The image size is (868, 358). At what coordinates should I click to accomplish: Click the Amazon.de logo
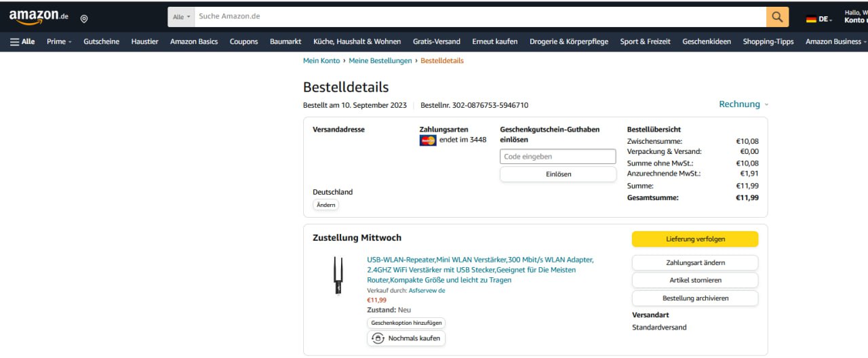point(39,17)
